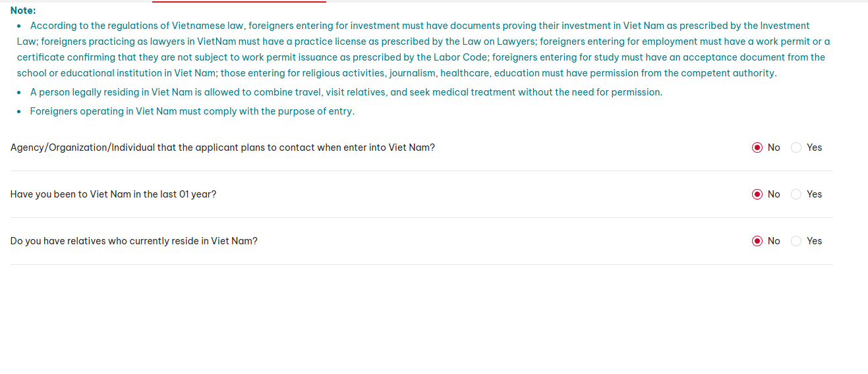Click the 'Do you have relatives' question text
This screenshot has height=374, width=868.
coord(134,241)
